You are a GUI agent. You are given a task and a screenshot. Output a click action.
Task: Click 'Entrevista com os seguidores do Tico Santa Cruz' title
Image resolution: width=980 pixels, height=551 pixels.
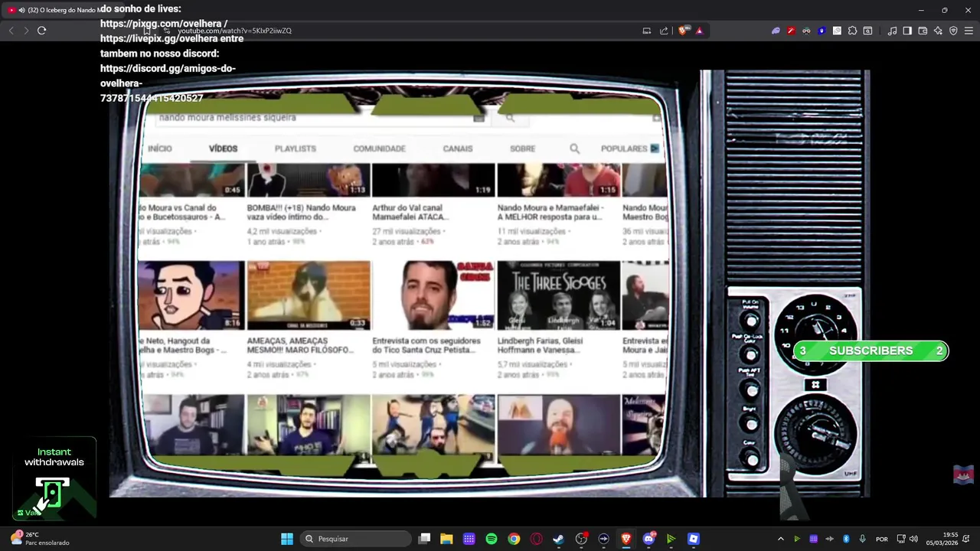click(426, 345)
